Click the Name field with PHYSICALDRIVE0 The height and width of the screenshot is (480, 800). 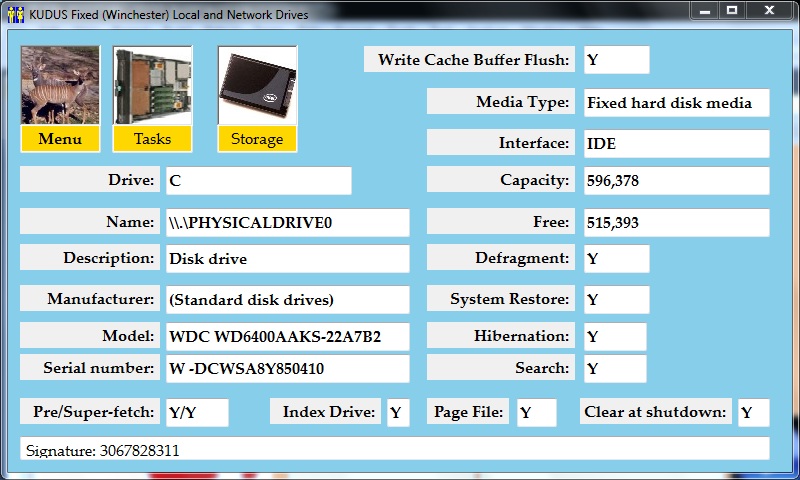[287, 222]
